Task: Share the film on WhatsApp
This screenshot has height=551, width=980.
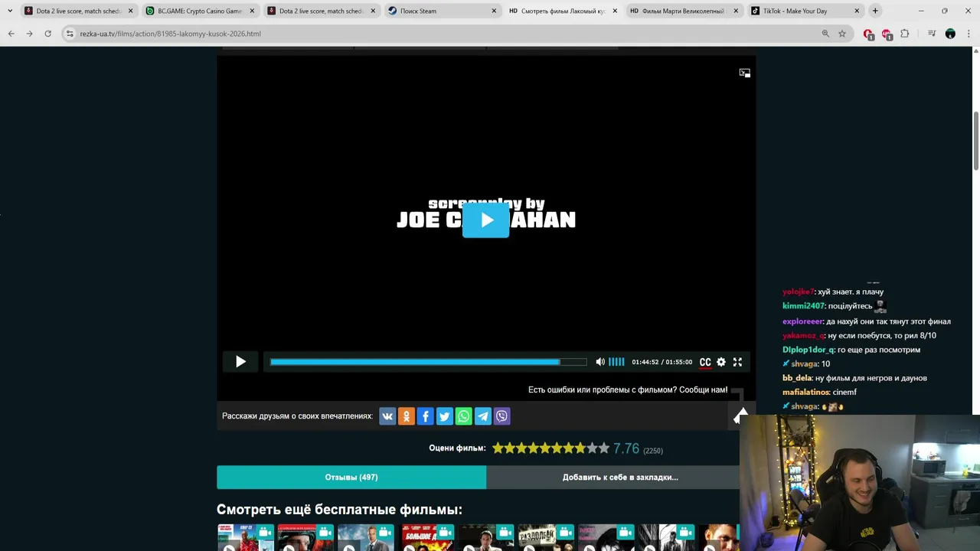Action: 463,416
